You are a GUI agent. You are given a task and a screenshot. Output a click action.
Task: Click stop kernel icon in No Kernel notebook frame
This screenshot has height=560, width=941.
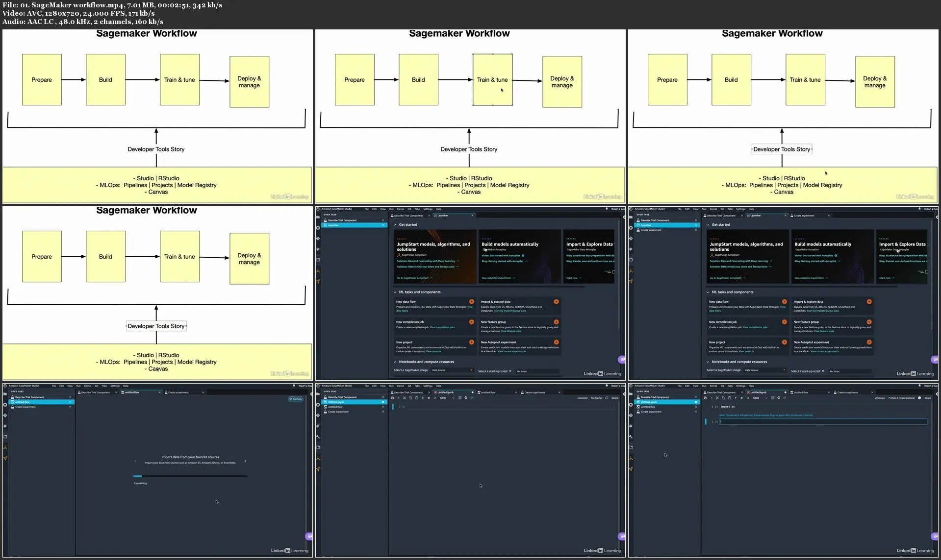pyautogui.click(x=429, y=398)
